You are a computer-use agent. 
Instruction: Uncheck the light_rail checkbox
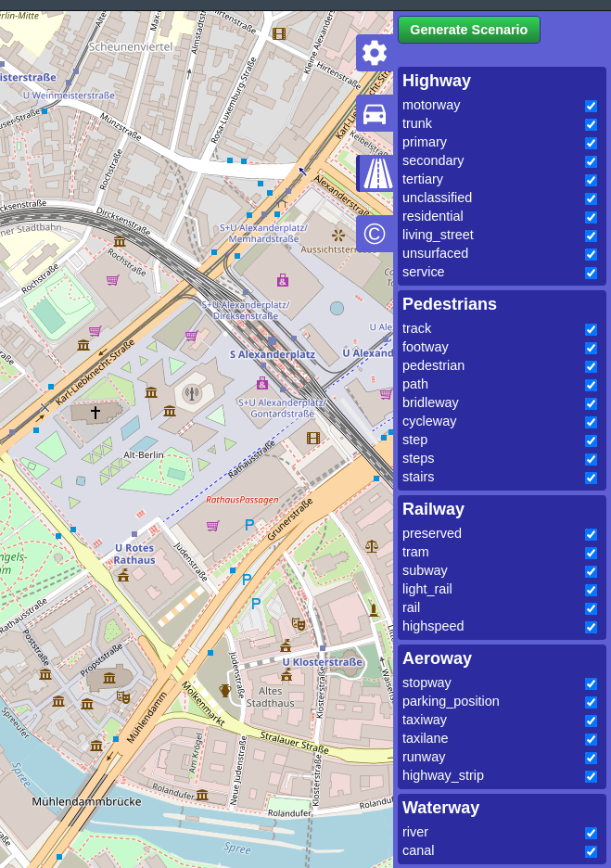tap(592, 590)
